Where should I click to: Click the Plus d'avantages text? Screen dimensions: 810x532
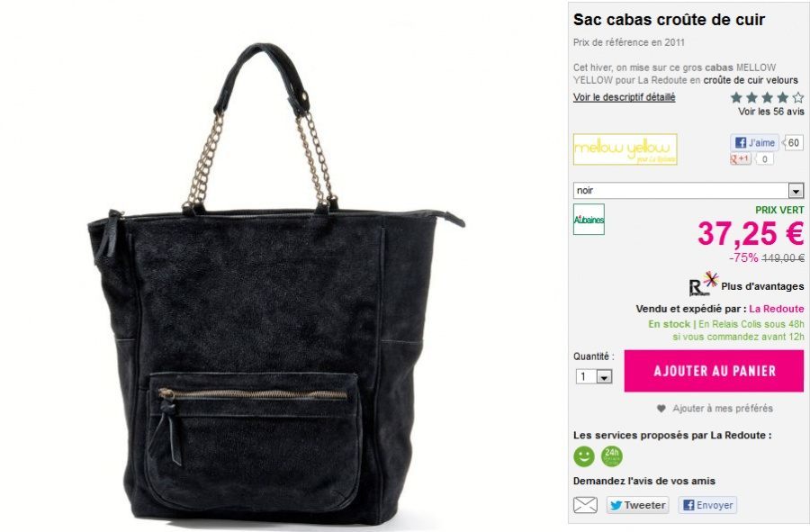762,286
